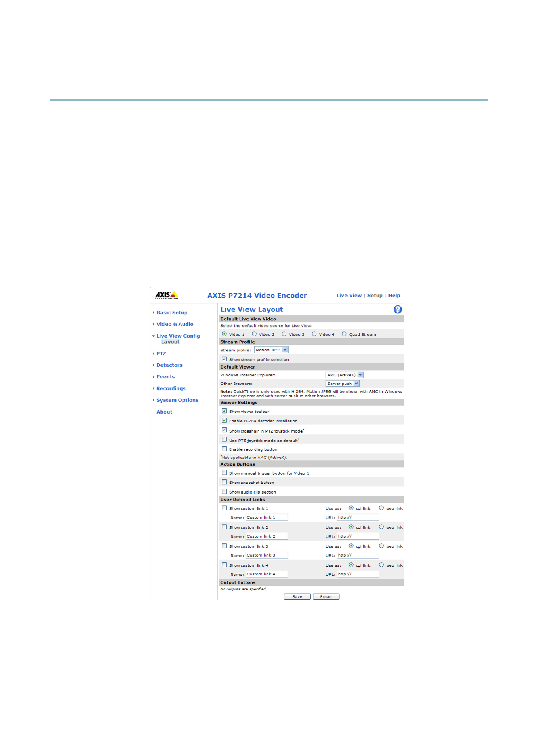The width and height of the screenshot is (535, 756).
Task: Open Other Browsers Server push dropdown
Action: (343, 384)
